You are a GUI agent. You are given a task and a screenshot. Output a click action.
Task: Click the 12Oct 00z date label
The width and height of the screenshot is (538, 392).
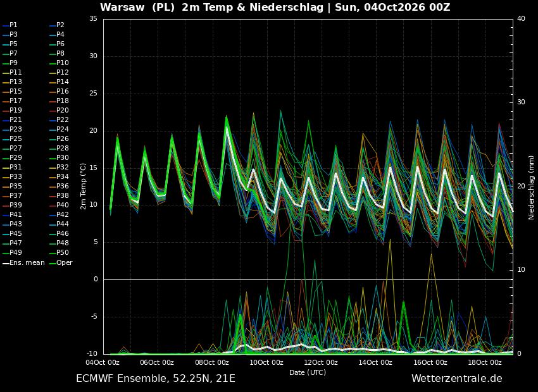pyautogui.click(x=321, y=362)
